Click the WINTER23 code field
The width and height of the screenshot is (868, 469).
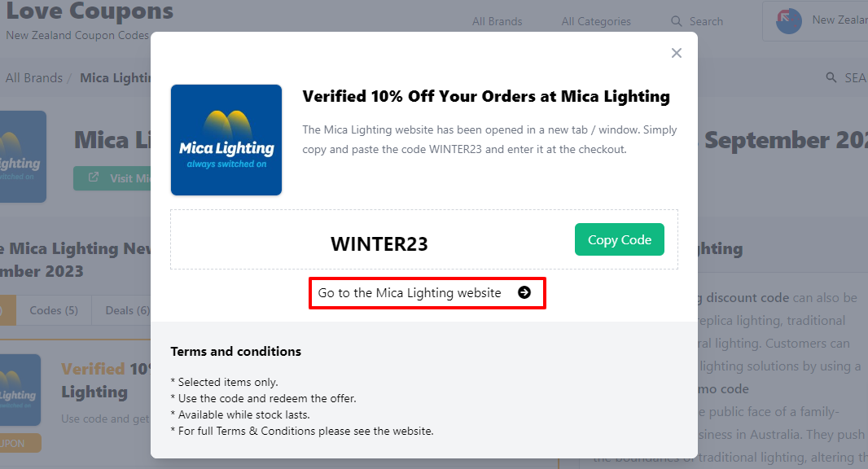coord(379,243)
